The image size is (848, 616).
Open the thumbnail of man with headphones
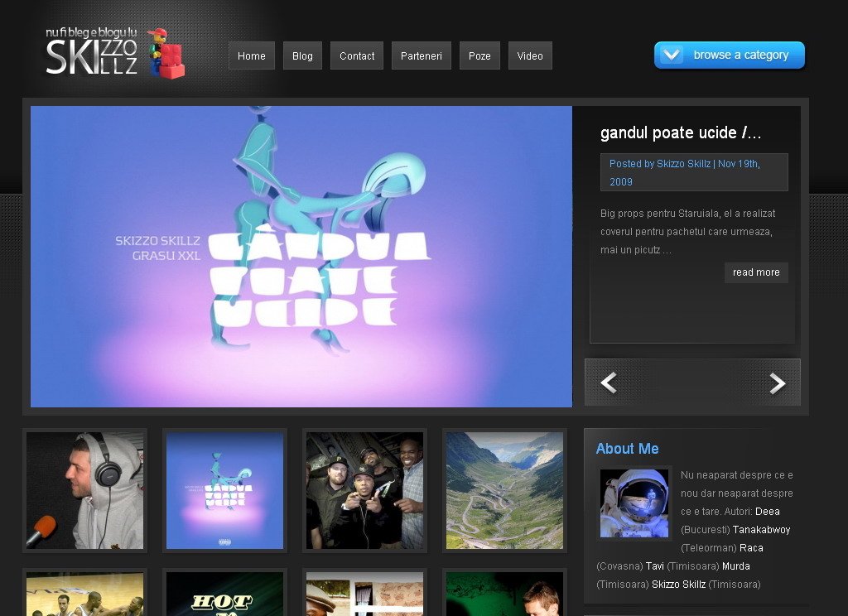coord(85,490)
